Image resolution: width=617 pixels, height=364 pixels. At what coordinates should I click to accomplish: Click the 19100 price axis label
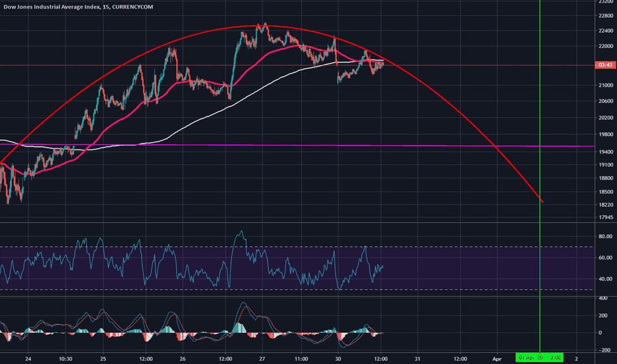click(x=606, y=165)
